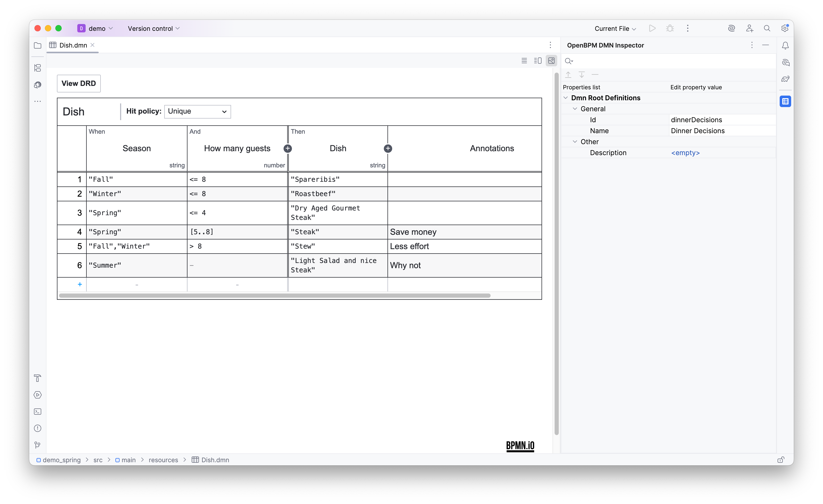
Task: Switch to text-only editor view
Action: (x=524, y=61)
